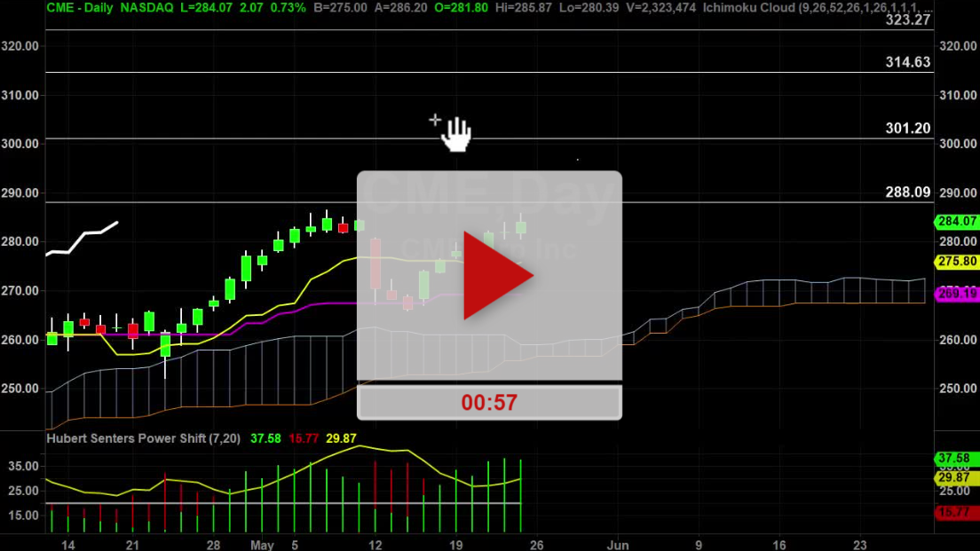Click the green 37.58 indicator value tag
The width and height of the screenshot is (980, 551).
[956, 459]
